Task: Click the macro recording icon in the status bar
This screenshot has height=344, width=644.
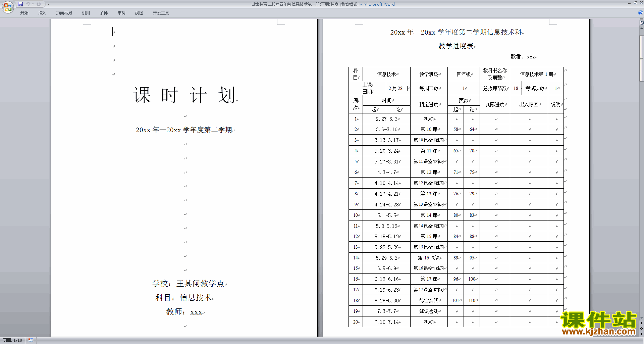Action: point(31,340)
